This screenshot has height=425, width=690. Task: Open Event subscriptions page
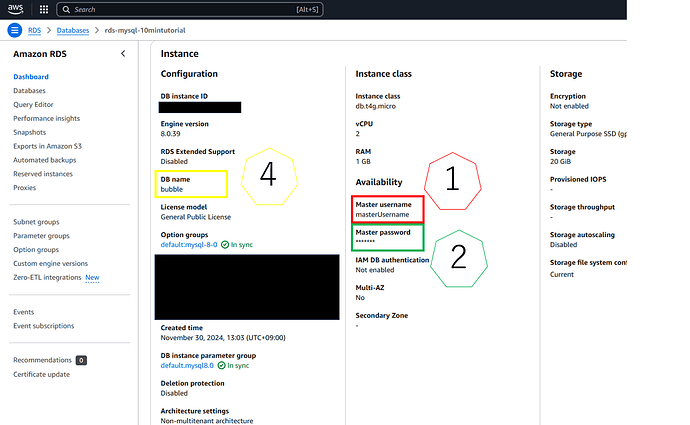pyautogui.click(x=44, y=326)
